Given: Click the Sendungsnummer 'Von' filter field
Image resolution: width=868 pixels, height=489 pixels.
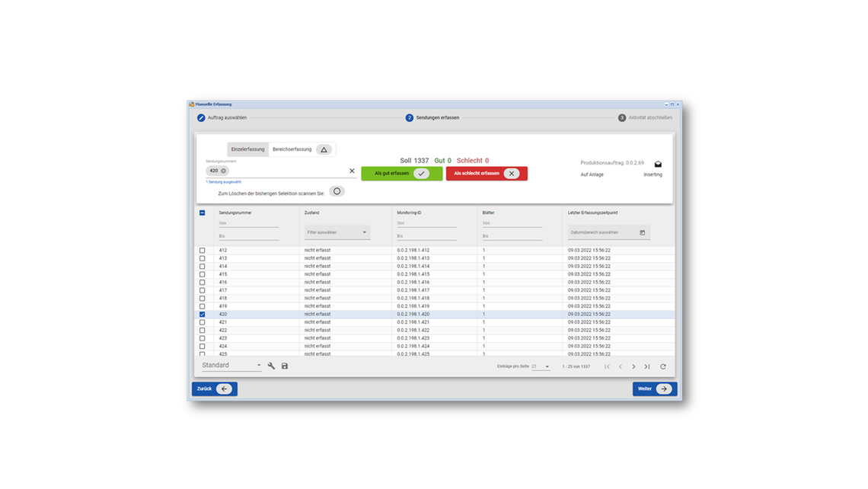Looking at the screenshot, I should coord(248,224).
